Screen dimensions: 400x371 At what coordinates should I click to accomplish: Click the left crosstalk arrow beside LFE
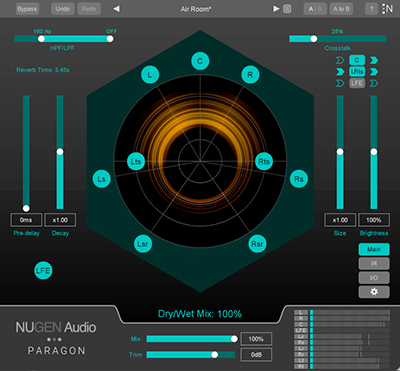(x=340, y=83)
